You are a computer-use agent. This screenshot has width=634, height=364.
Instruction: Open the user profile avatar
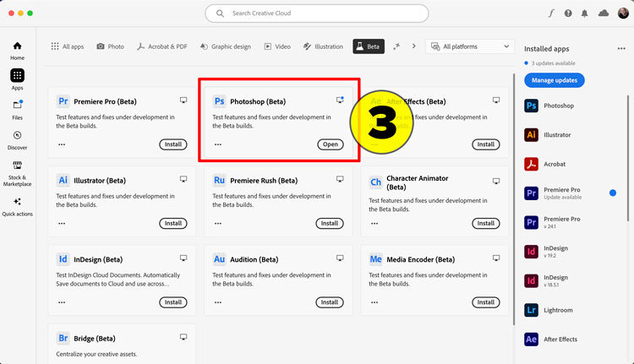click(x=623, y=14)
